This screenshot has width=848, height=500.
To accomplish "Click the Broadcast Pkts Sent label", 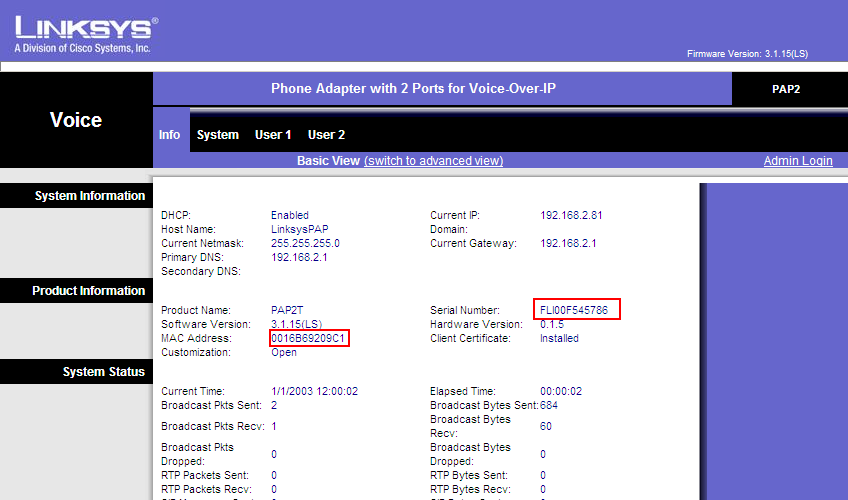I will [211, 405].
